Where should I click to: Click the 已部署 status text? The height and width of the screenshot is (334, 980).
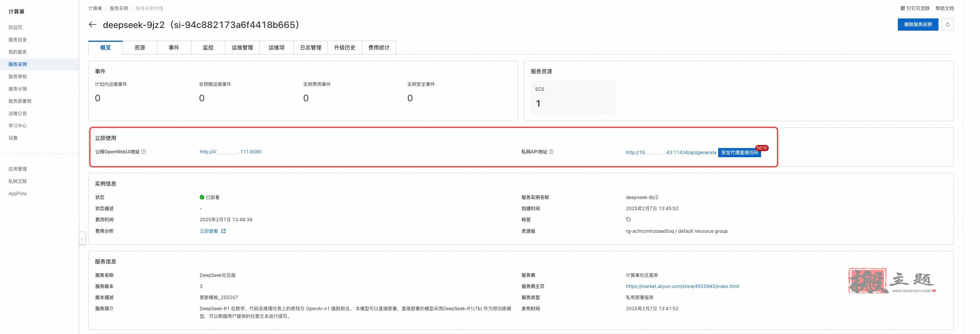pyautogui.click(x=212, y=197)
